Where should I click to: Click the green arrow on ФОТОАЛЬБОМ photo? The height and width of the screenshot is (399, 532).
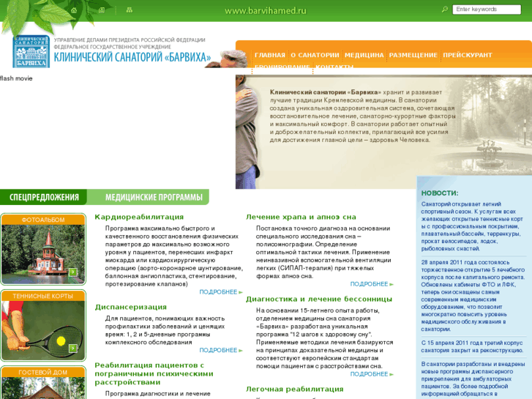(x=72, y=272)
